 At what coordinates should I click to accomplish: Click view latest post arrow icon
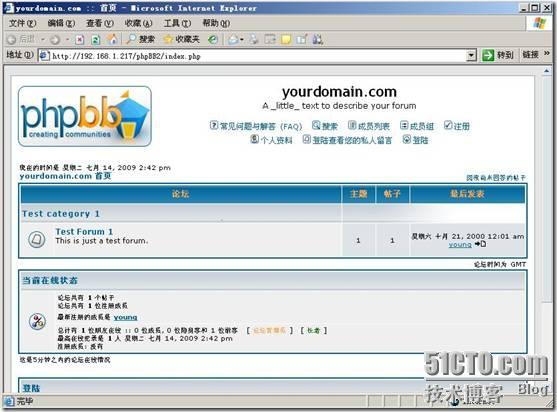(x=481, y=244)
